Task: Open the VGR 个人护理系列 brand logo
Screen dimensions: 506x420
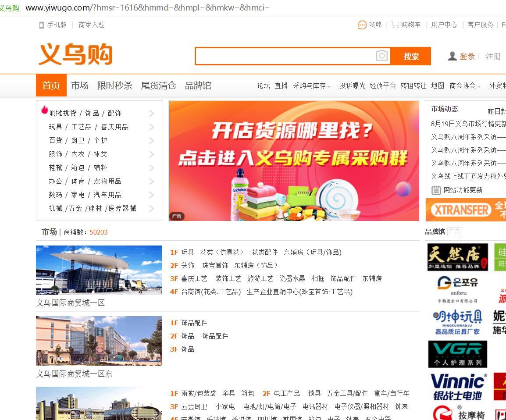Action: (458, 354)
